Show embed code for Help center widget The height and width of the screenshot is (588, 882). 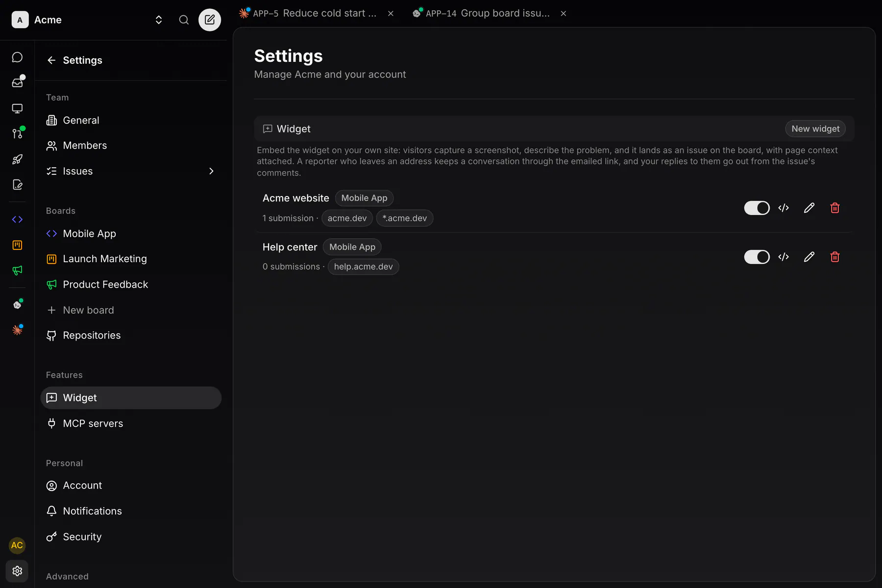click(x=784, y=257)
